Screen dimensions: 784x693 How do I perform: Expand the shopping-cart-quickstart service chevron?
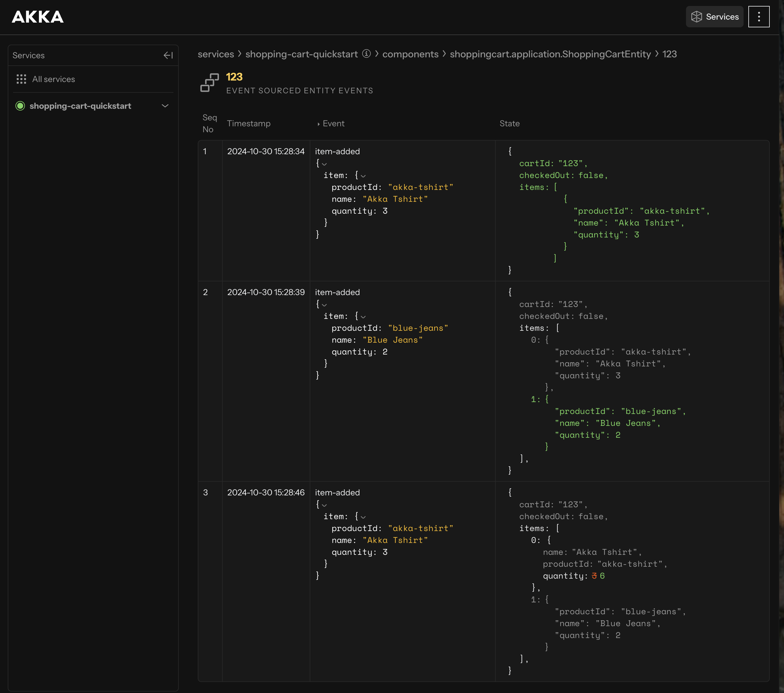coord(165,106)
